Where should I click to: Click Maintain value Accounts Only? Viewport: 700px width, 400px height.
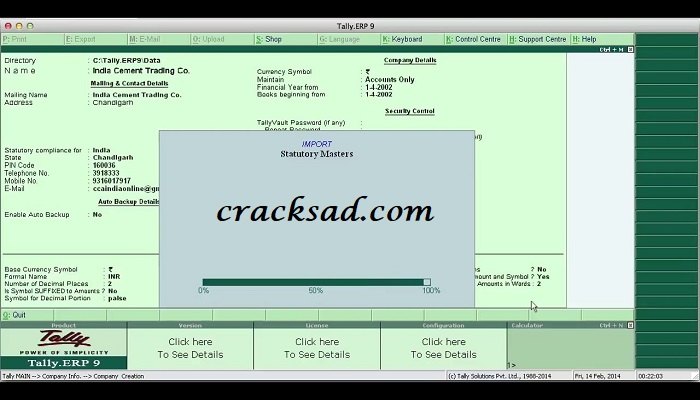(x=390, y=79)
